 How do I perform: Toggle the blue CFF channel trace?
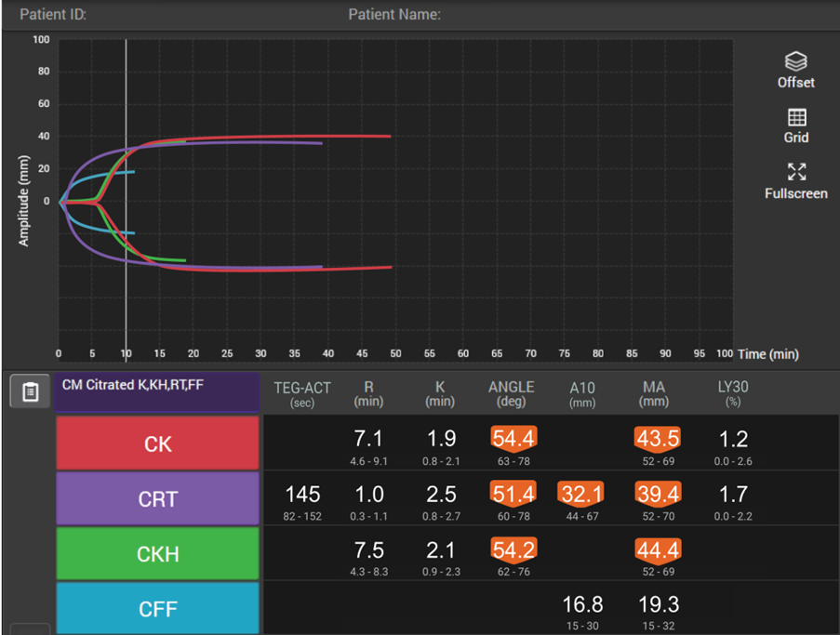click(x=157, y=609)
